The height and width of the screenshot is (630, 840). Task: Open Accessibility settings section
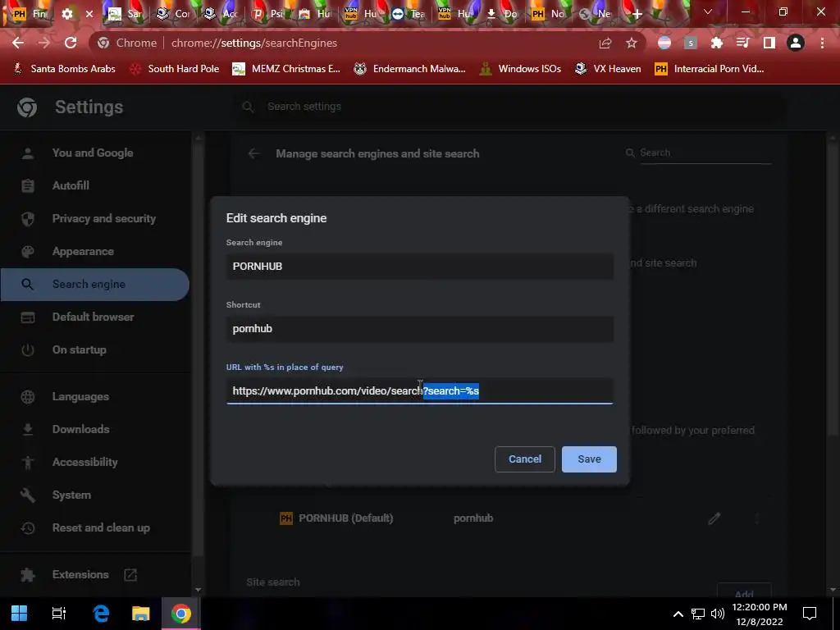tap(84, 463)
